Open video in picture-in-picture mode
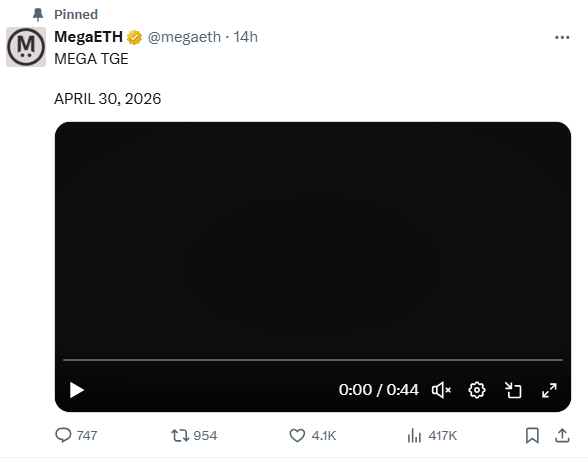This screenshot has height=458, width=588. pyautogui.click(x=513, y=390)
